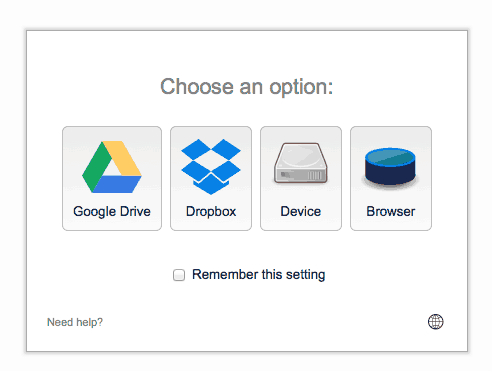Screen dimensions: 492x371
Task: Click the 'Browser' text label
Action: click(x=391, y=211)
